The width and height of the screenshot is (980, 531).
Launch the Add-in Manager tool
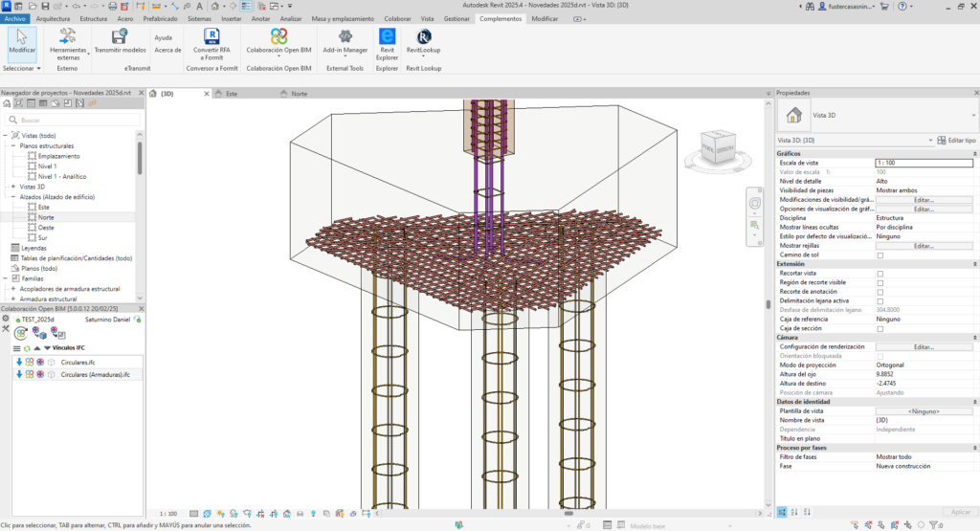point(345,36)
